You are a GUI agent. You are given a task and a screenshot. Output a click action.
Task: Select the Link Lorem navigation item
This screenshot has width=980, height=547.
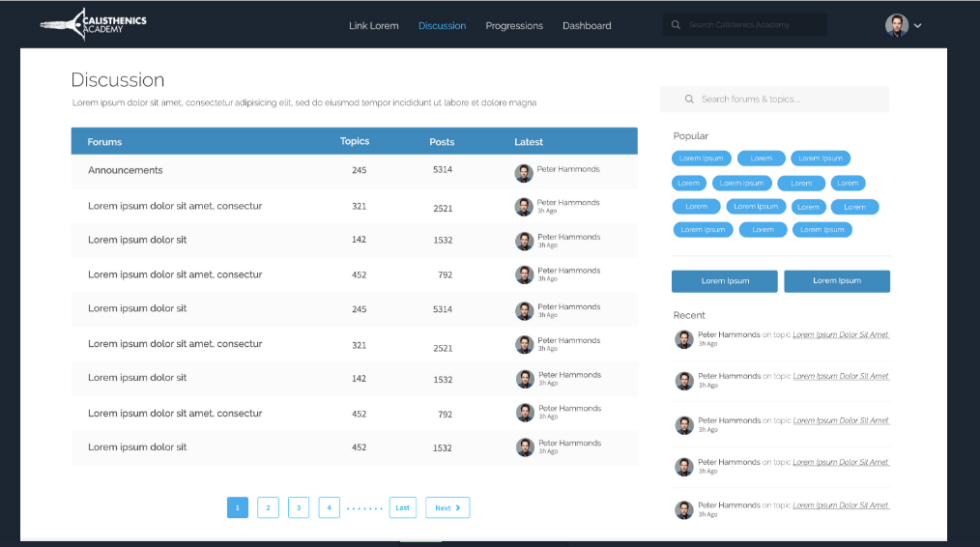[x=373, y=26]
